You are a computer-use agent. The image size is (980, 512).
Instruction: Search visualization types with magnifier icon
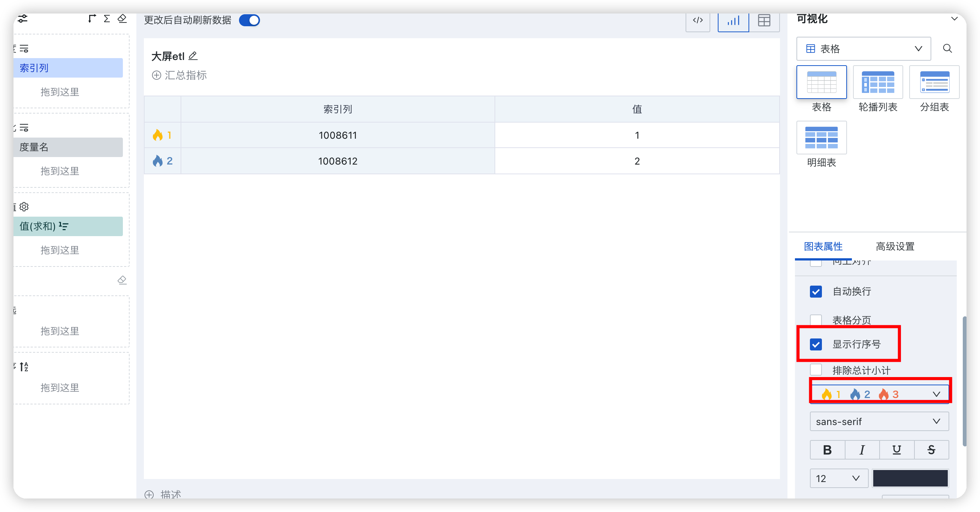pyautogui.click(x=947, y=48)
